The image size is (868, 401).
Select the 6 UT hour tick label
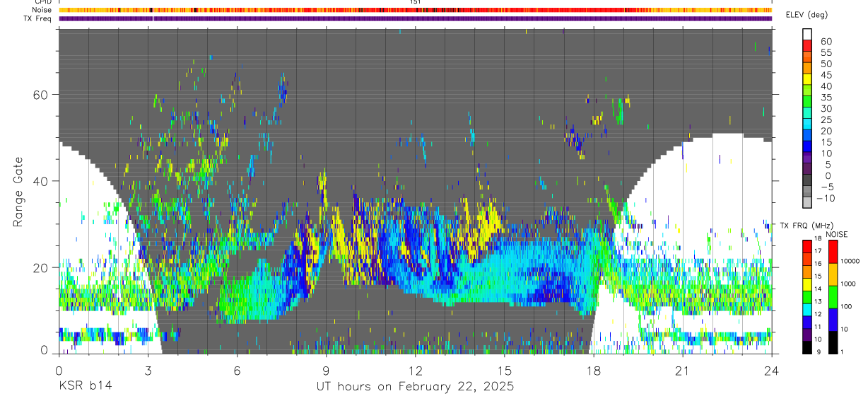click(237, 370)
